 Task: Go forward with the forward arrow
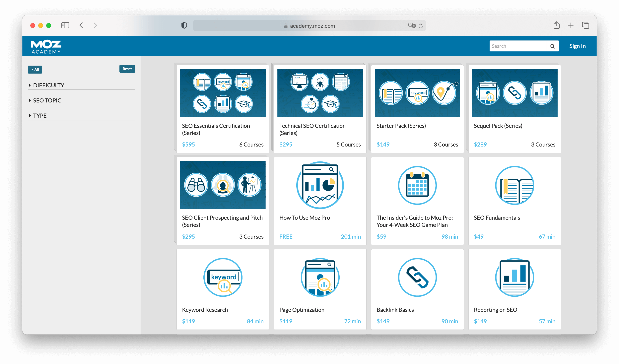tap(95, 25)
